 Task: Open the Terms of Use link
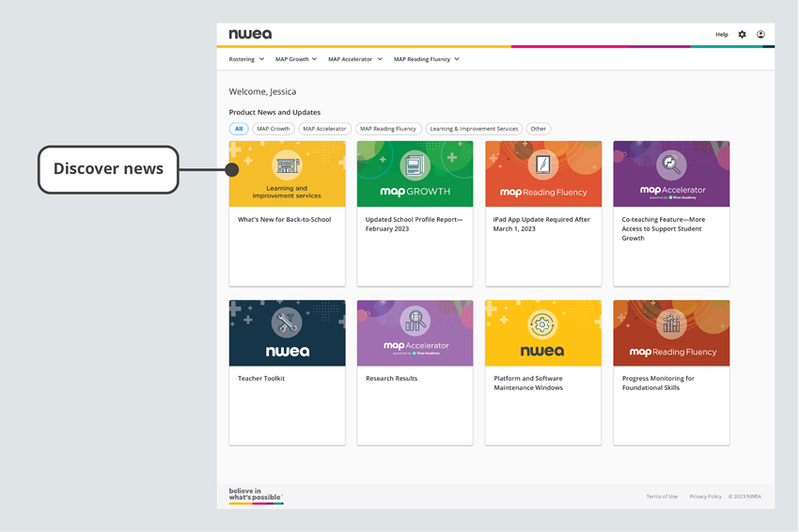pos(662,496)
